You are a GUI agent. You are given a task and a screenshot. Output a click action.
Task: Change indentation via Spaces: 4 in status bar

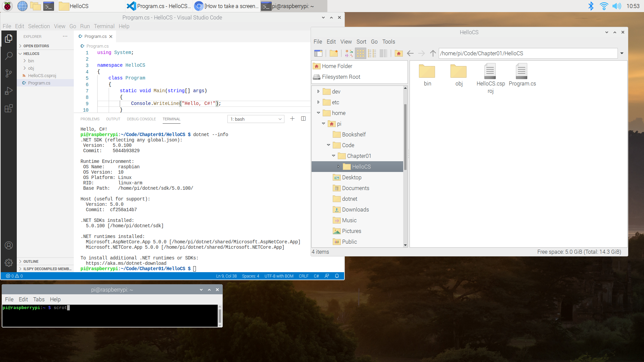pyautogui.click(x=250, y=276)
